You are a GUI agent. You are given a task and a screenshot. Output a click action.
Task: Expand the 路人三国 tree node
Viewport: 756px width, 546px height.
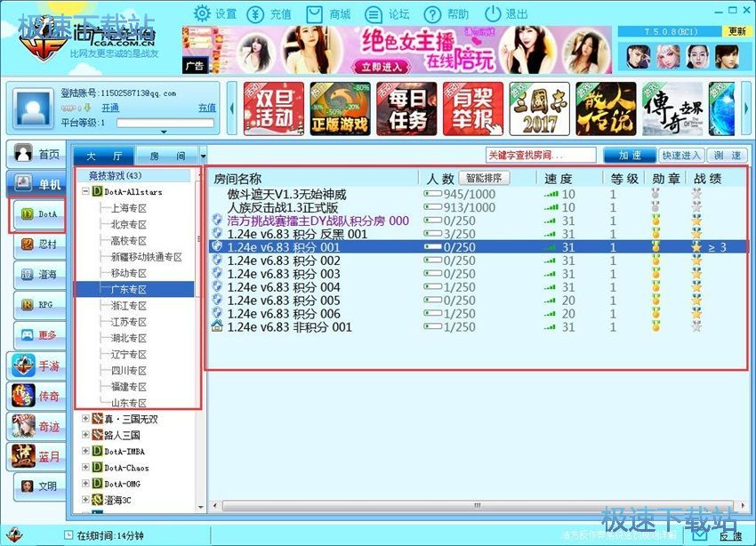[x=85, y=435]
